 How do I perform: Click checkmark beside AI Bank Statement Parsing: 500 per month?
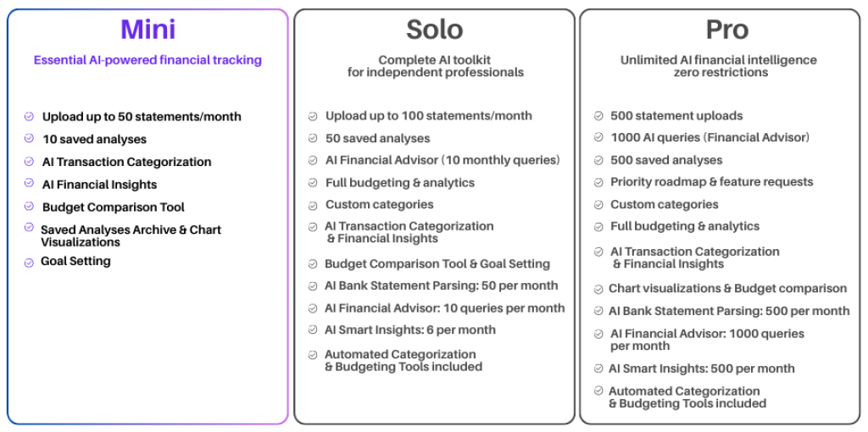598,312
